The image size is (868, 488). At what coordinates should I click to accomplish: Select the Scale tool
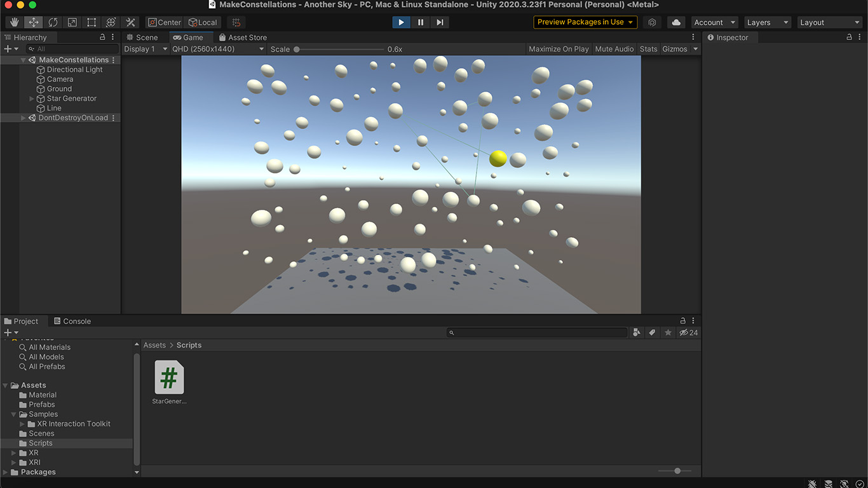[72, 22]
